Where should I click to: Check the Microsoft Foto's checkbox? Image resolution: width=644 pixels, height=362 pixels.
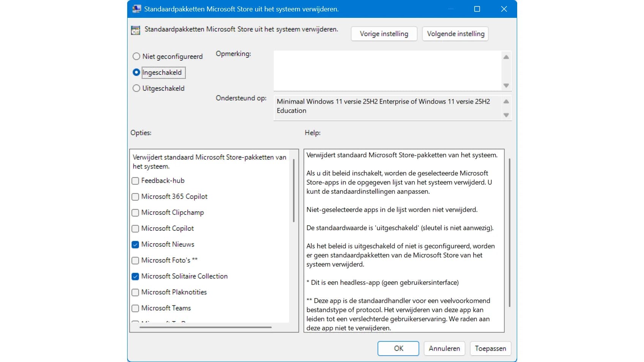(x=135, y=261)
